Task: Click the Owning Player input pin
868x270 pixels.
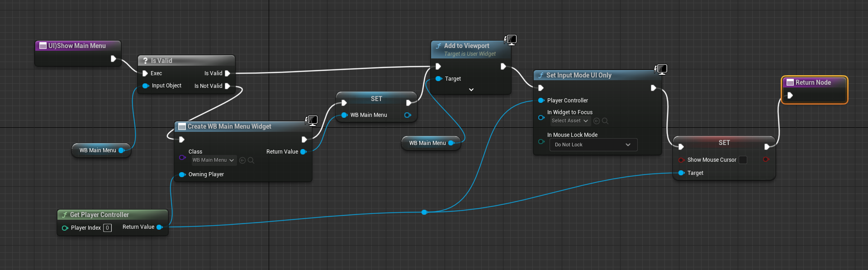Action: pos(182,174)
